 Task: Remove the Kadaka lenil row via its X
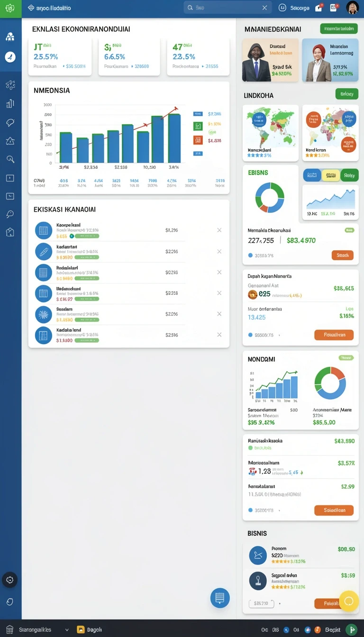219,335
